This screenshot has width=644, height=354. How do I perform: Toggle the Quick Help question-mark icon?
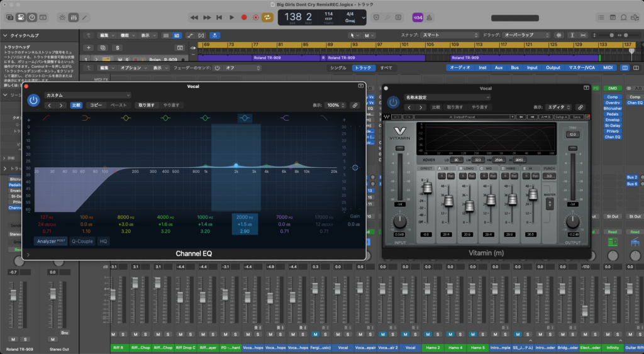point(31,17)
